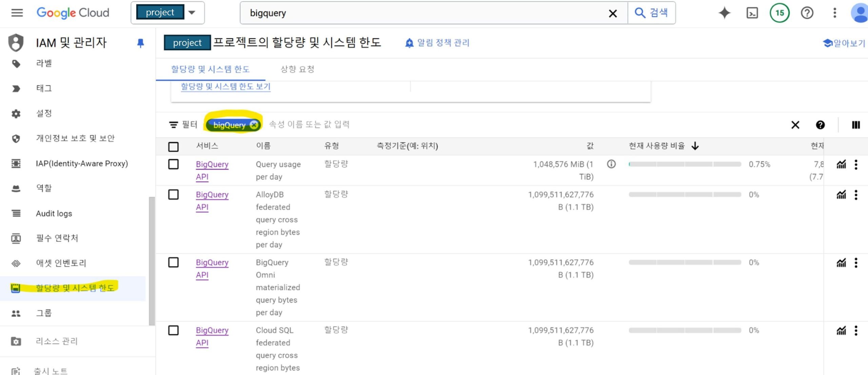This screenshot has width=868, height=375.
Task: Open BigQuery API link in Cloud SQL row
Action: coord(212,336)
